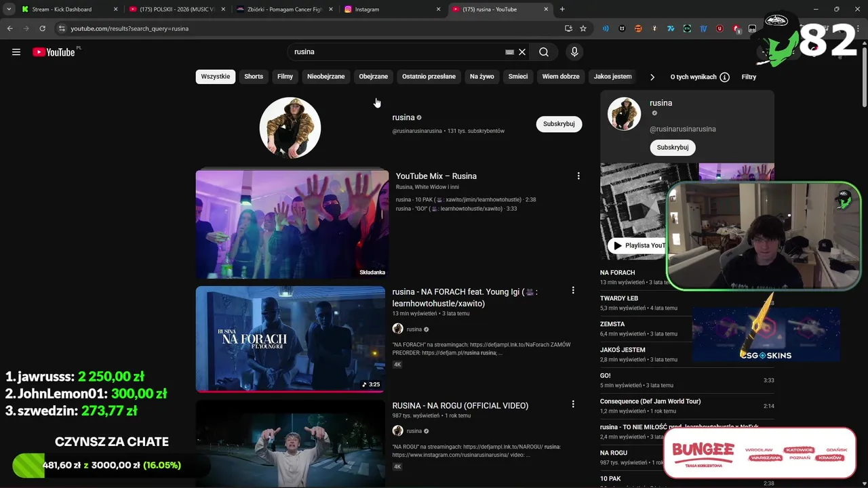
Task: Open title rusina - NA FORACH feat. Young Igi
Action: point(465,298)
